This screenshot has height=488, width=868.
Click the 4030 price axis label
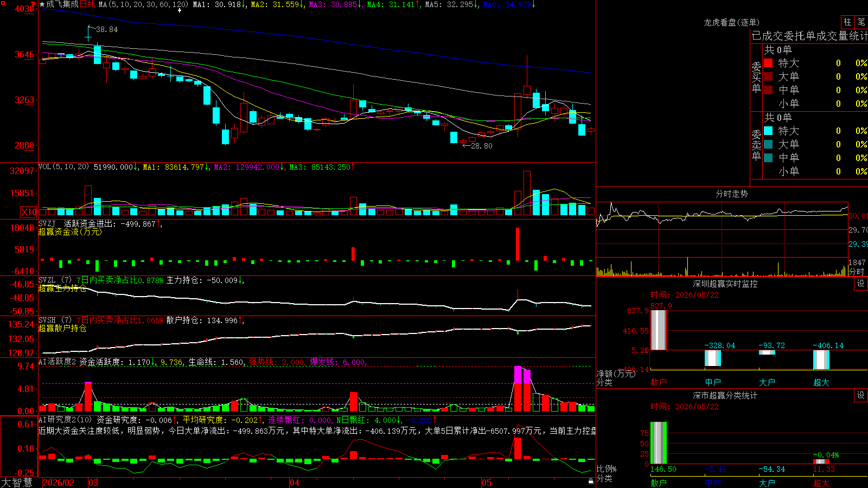click(24, 9)
